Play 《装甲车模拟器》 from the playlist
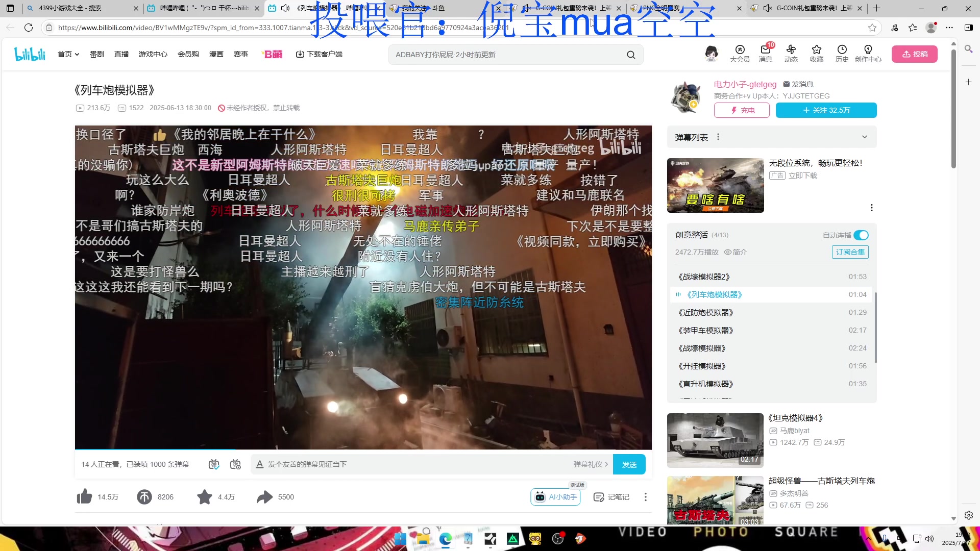This screenshot has height=551, width=980. (x=772, y=330)
